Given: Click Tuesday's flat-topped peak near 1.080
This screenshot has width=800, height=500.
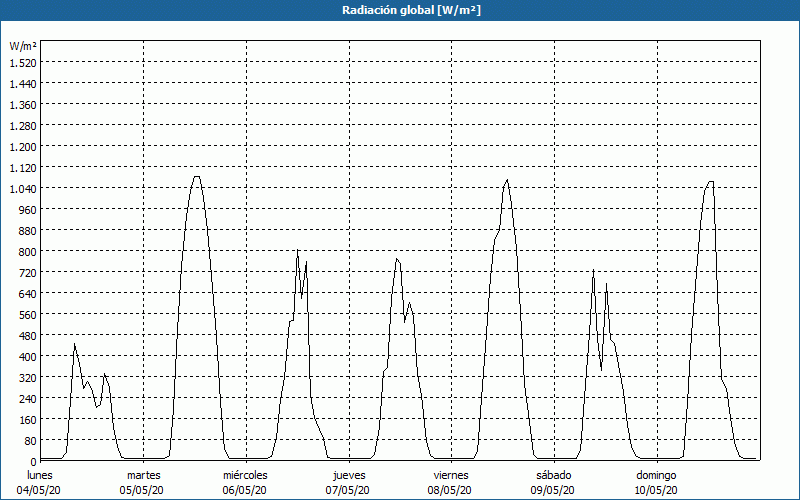Looking at the screenshot, I should (197, 177).
